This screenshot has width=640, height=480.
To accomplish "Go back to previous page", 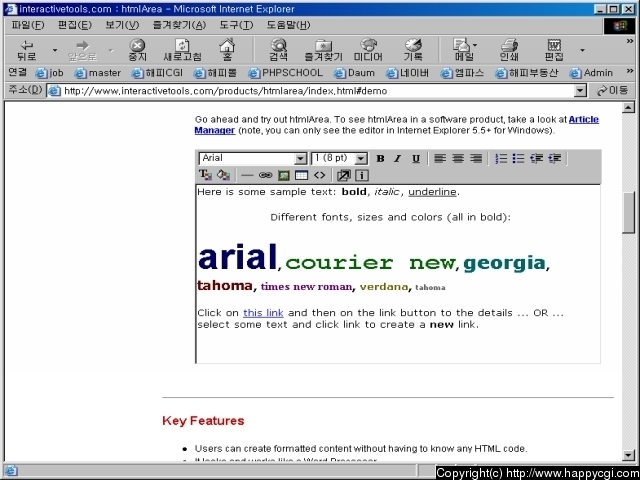I will [x=27, y=50].
